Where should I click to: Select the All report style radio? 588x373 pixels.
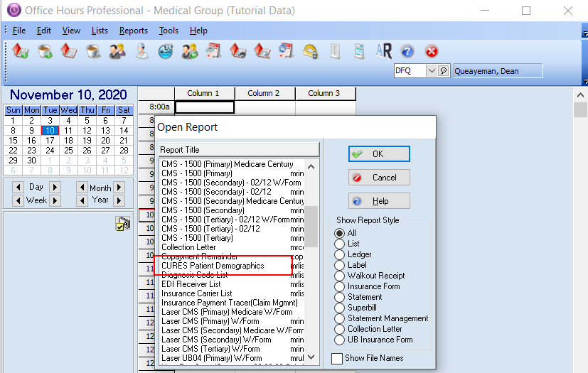(x=339, y=233)
